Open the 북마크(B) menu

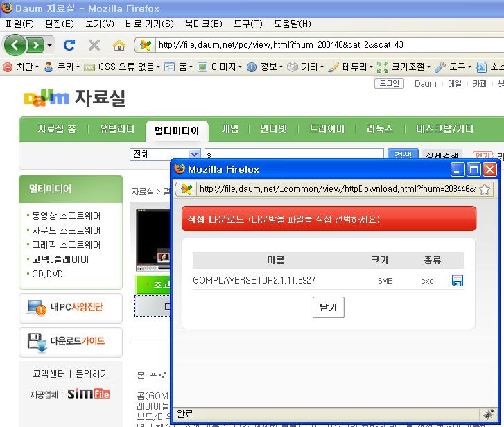(203, 24)
